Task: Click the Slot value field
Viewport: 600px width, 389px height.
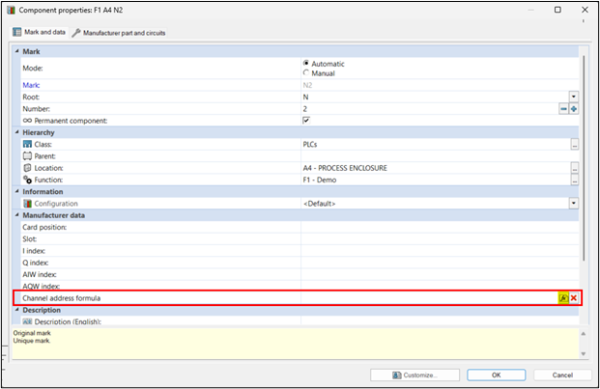Action: [x=440, y=239]
